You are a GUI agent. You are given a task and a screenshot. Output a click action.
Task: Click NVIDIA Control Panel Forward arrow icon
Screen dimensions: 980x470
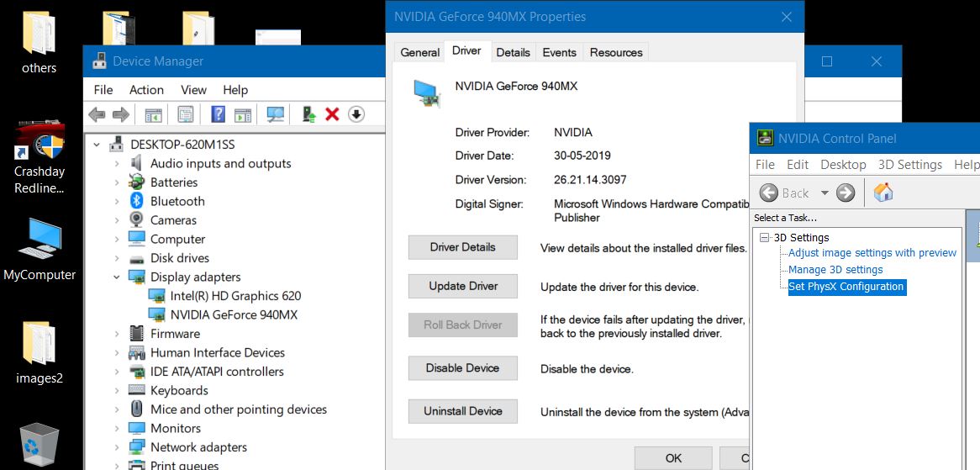(x=846, y=193)
